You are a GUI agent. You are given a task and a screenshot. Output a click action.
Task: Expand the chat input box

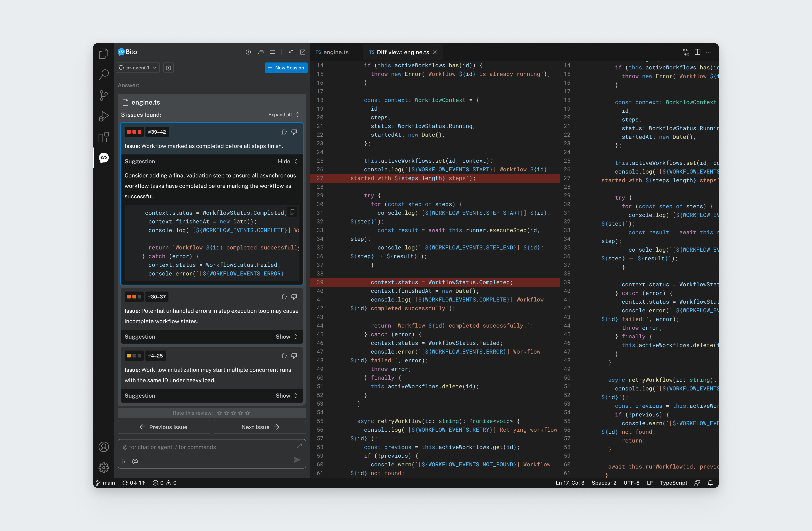pos(299,446)
